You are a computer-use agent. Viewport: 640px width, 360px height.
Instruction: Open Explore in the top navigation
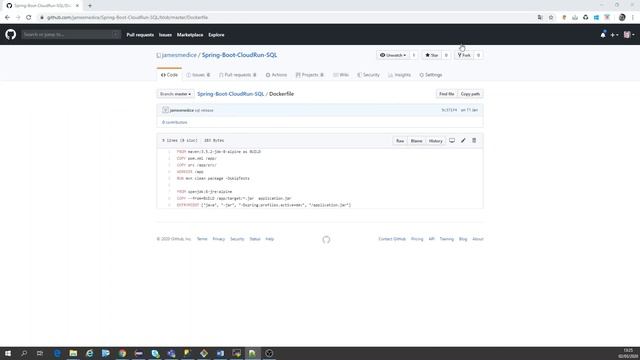pyautogui.click(x=216, y=35)
